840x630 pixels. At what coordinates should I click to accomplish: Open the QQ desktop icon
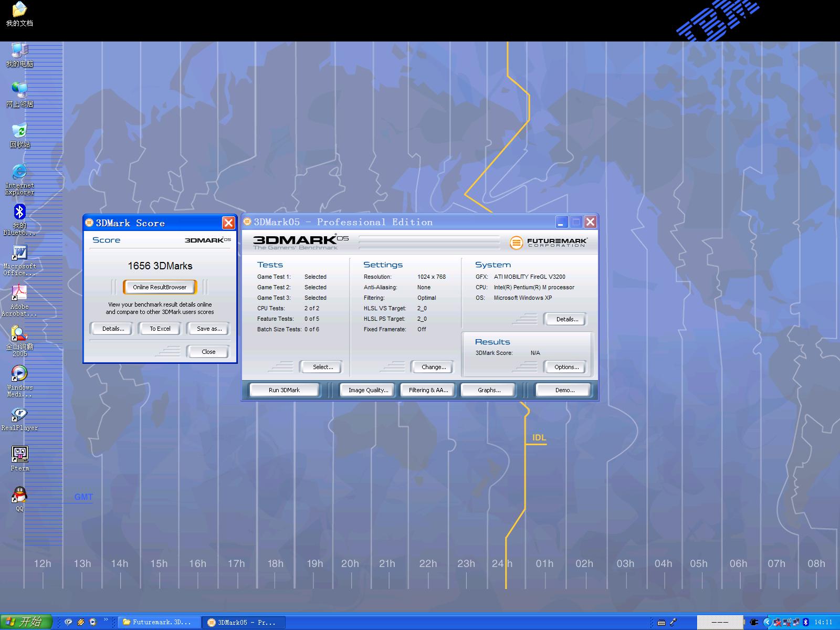[x=19, y=496]
